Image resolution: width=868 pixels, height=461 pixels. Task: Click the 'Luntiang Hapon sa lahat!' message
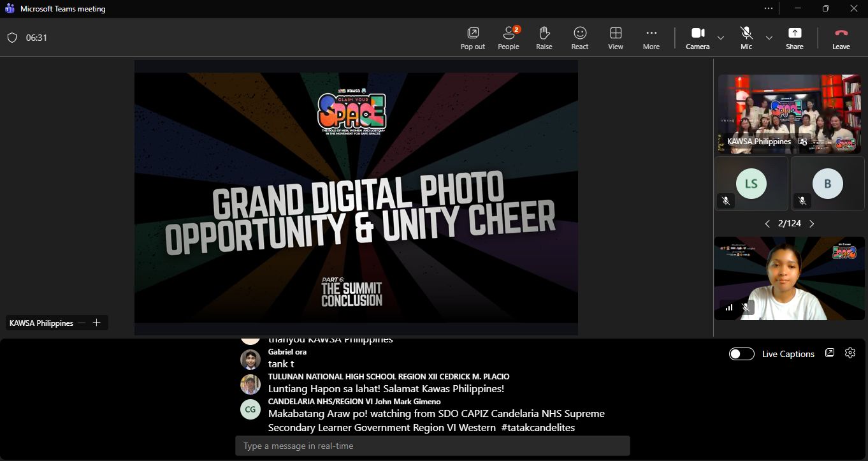(386, 389)
